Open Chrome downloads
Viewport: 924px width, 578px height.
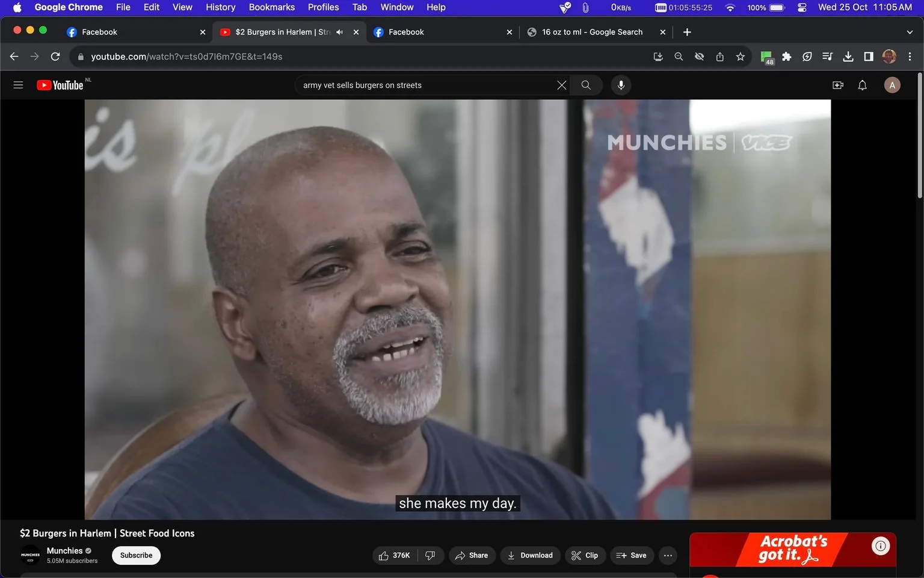click(848, 57)
